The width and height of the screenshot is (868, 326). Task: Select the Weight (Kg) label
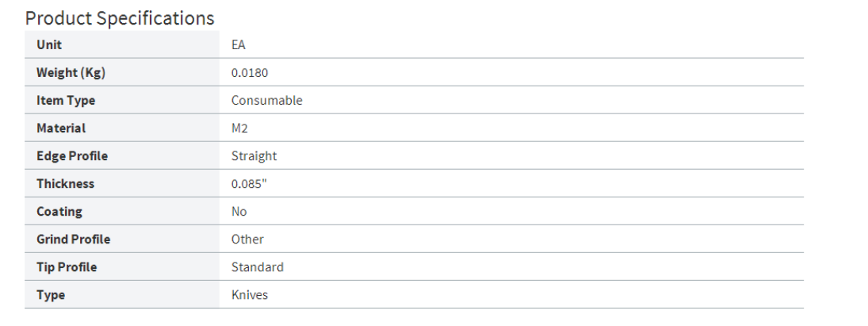[x=71, y=73]
